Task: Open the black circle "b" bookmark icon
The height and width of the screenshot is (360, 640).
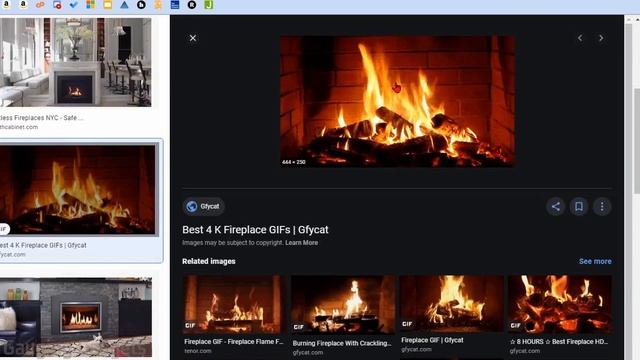Action: tap(141, 5)
